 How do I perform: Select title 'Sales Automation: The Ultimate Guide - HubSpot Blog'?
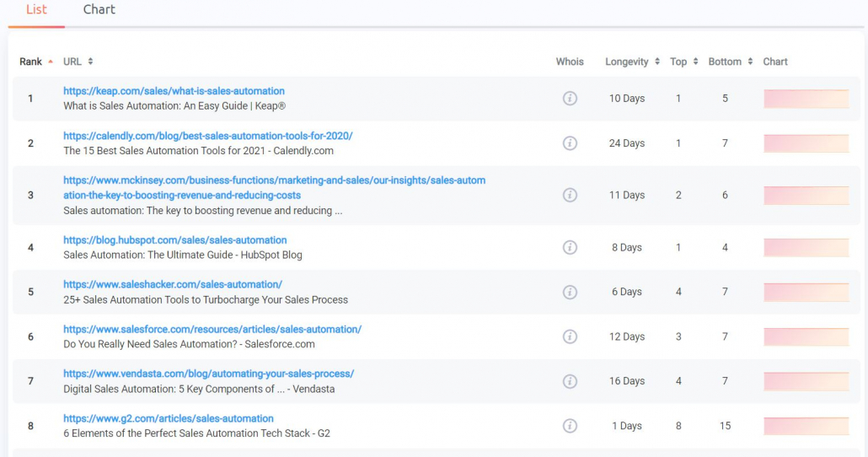[x=183, y=255]
